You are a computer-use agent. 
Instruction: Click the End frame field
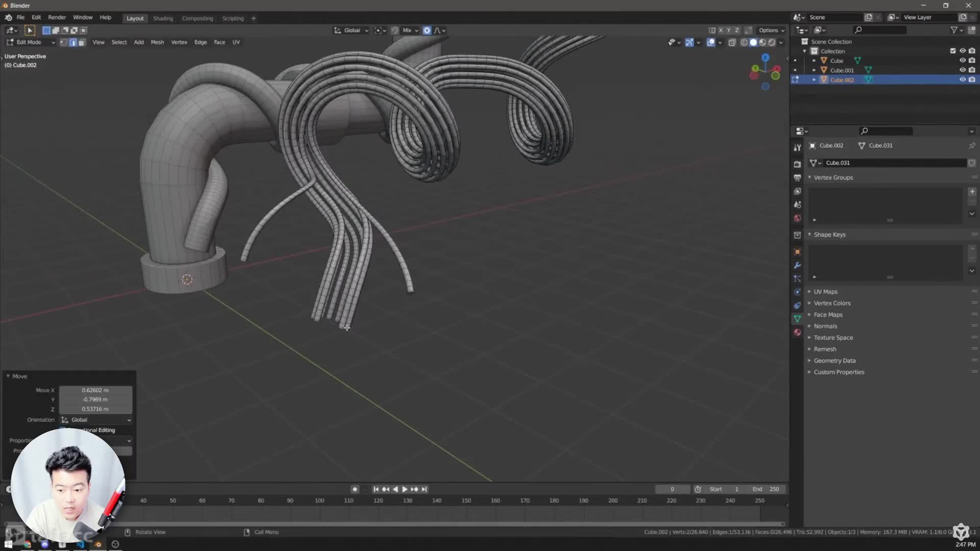click(766, 489)
